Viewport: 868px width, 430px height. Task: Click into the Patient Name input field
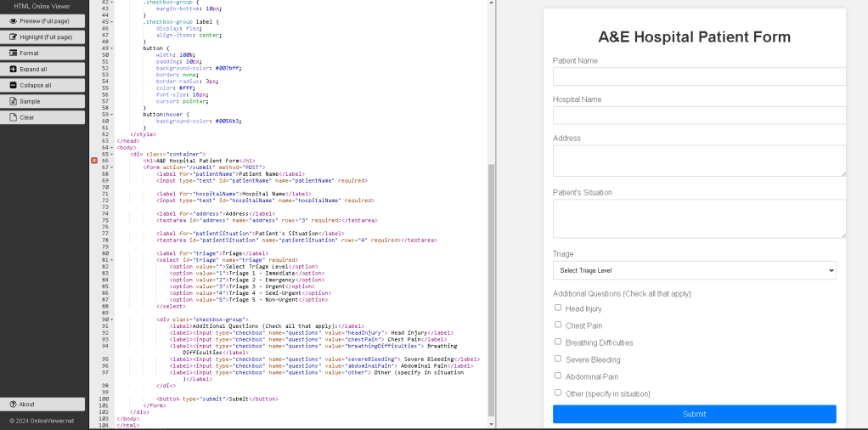coord(699,76)
